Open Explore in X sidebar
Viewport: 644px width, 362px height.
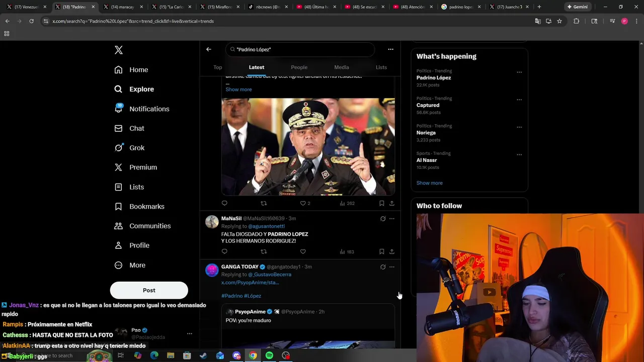[x=134, y=89]
